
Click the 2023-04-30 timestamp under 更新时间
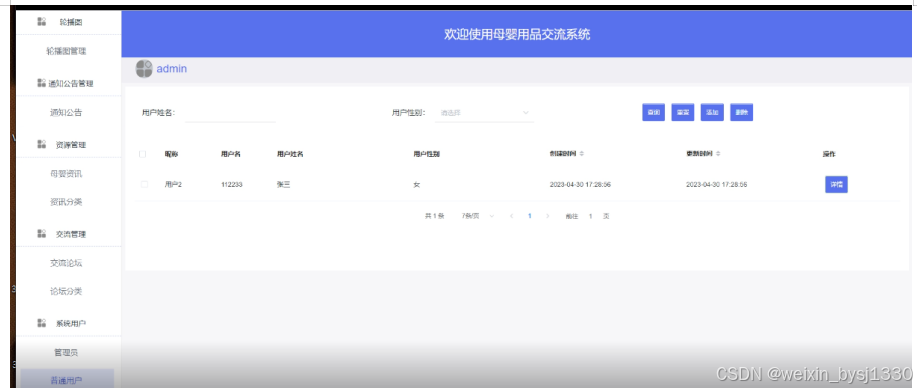tap(716, 184)
